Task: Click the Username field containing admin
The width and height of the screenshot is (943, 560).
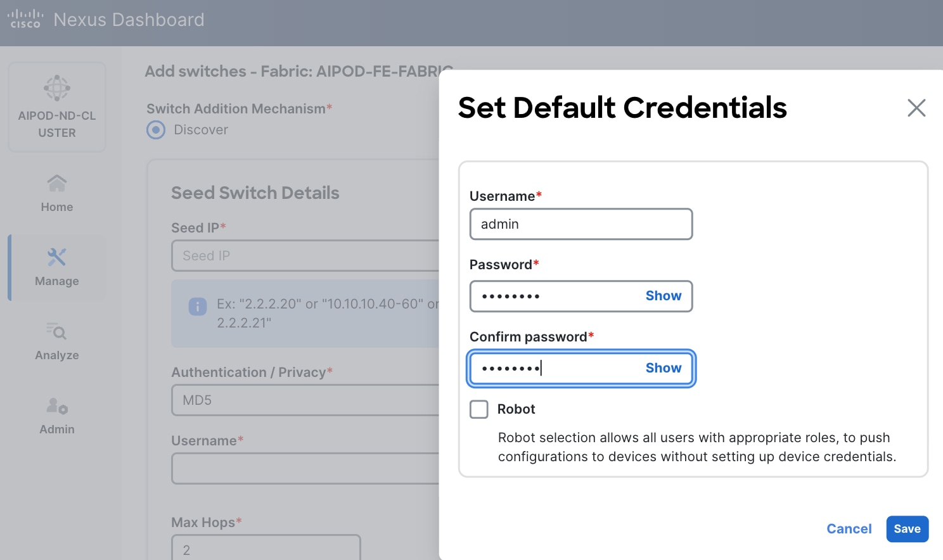Action: (581, 224)
